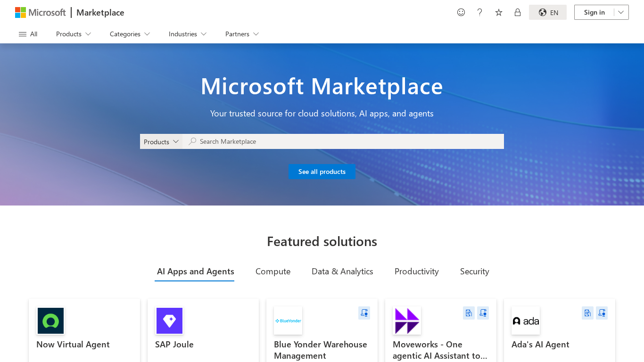Viewport: 644px width, 362px height.
Task: Open SAP Joule title
Action: pos(174,345)
